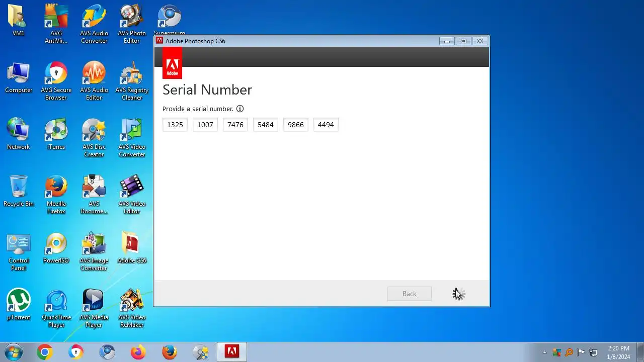This screenshot has height=362, width=644.
Task: Click the AVG tray icon in the system tray
Action: pos(556,352)
